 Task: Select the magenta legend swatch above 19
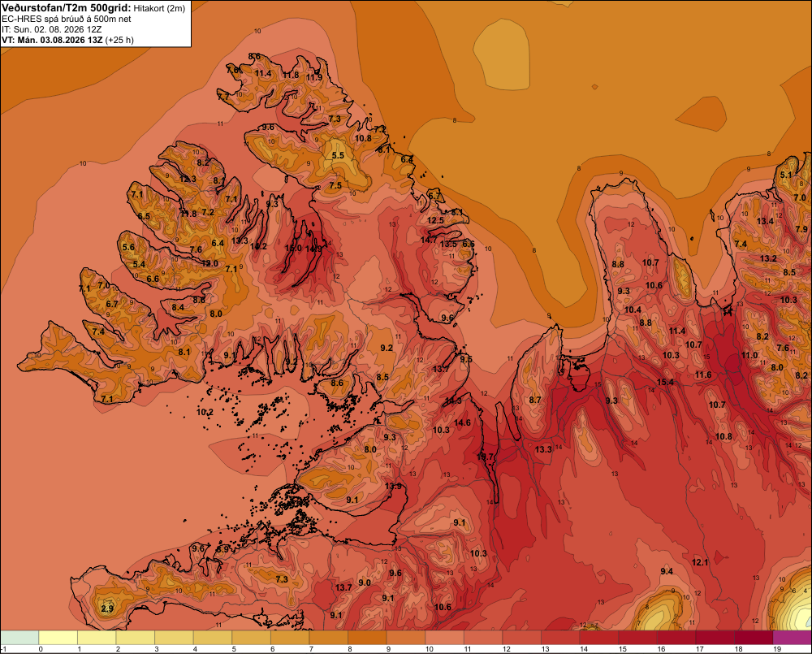coord(793,637)
